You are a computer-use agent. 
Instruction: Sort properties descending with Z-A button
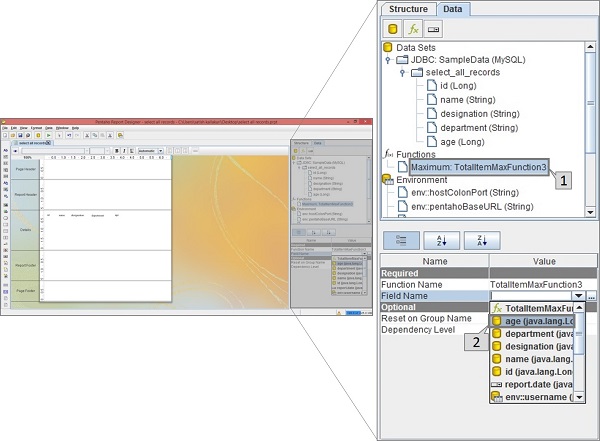[x=480, y=240]
